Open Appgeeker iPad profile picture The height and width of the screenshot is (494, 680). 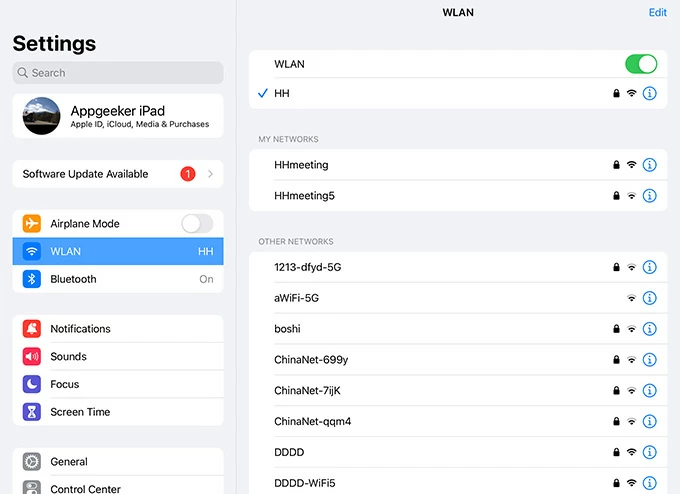(x=41, y=116)
